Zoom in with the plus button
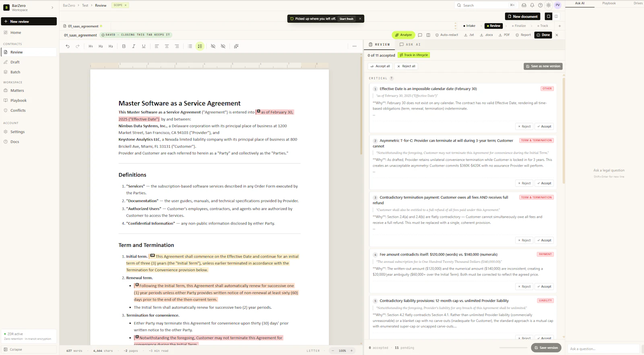Screen dimensions: 644x355 351,351
